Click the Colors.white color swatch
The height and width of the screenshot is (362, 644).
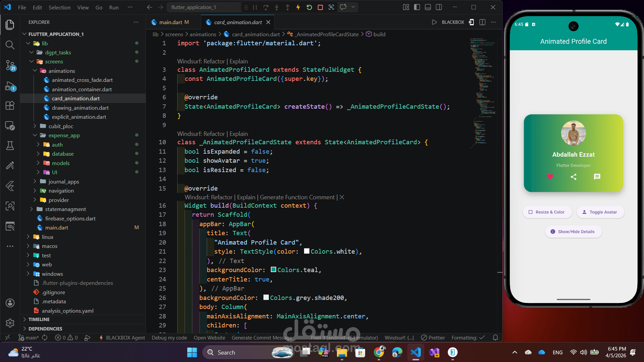(x=306, y=251)
